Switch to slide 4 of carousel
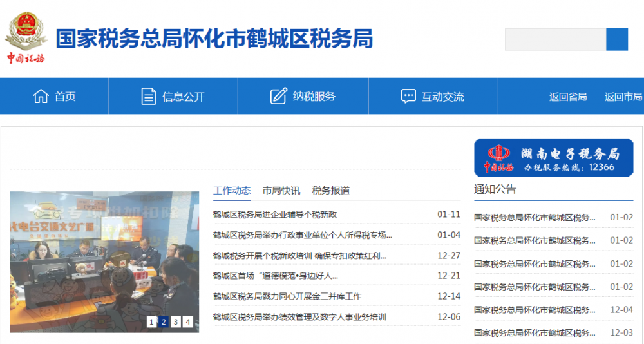 coord(187,321)
